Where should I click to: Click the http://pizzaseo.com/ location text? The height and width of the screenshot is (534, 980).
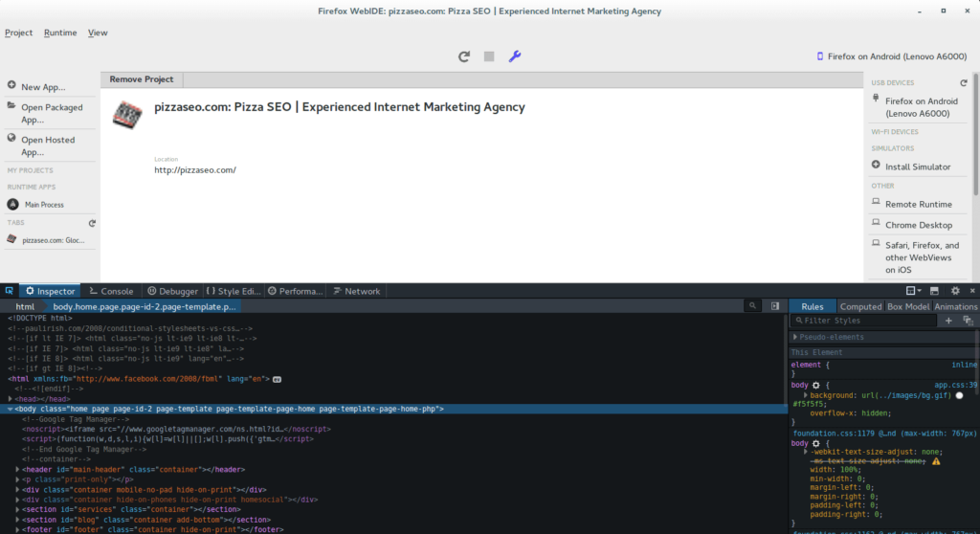tap(195, 170)
